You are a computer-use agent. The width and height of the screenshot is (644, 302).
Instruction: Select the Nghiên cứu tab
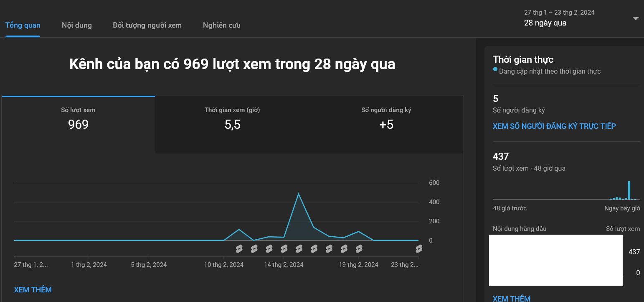tap(222, 25)
